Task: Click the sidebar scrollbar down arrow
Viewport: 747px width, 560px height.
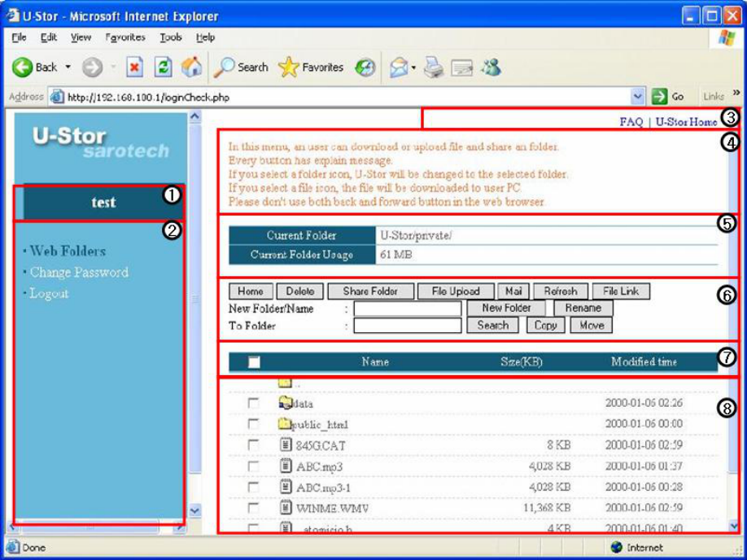Action: point(194,511)
